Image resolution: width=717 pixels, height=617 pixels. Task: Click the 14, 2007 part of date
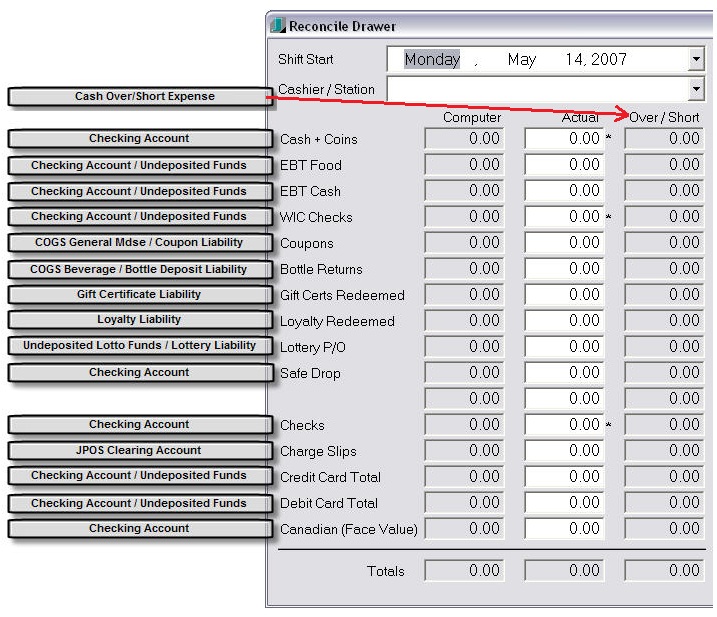[596, 59]
